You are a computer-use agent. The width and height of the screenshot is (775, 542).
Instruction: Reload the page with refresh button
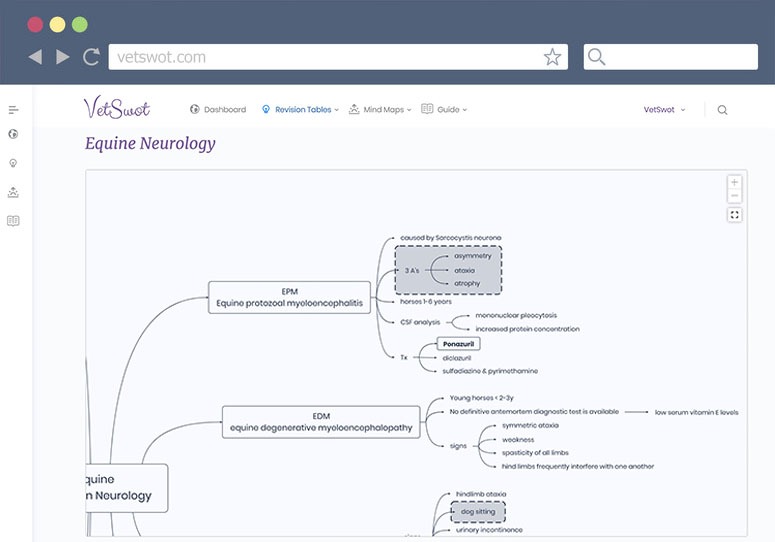point(91,57)
